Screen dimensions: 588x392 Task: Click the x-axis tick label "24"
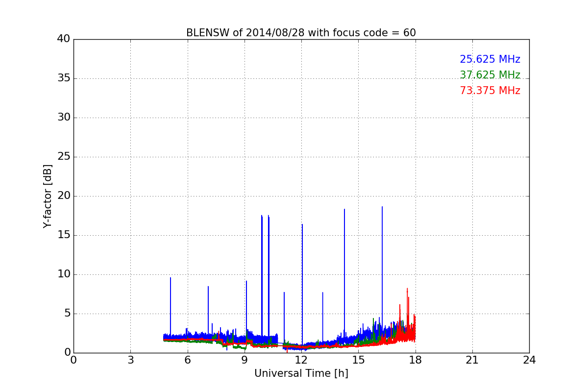[529, 359]
